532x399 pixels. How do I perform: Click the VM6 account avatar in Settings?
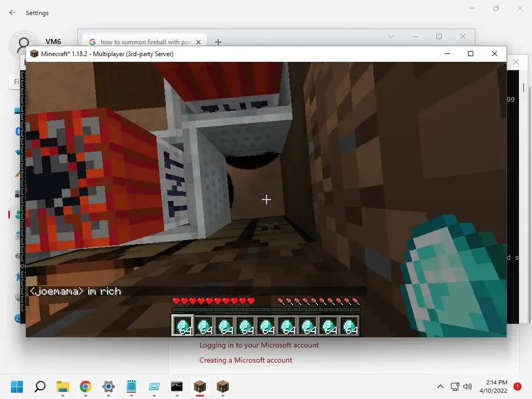[23, 44]
